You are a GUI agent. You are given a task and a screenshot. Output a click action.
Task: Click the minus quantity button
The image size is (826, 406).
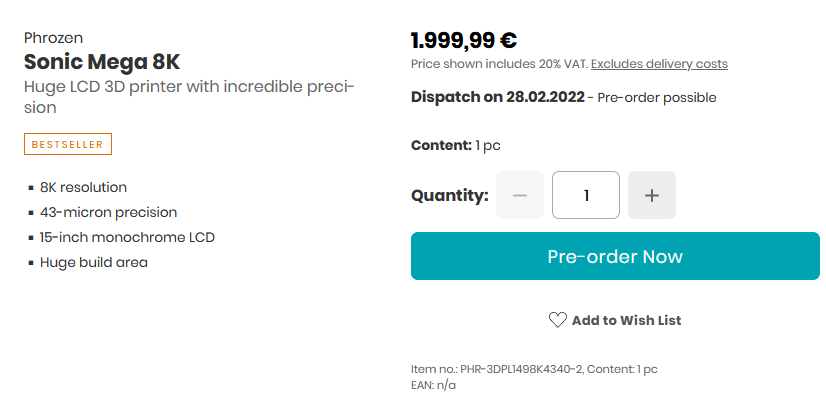click(x=519, y=195)
